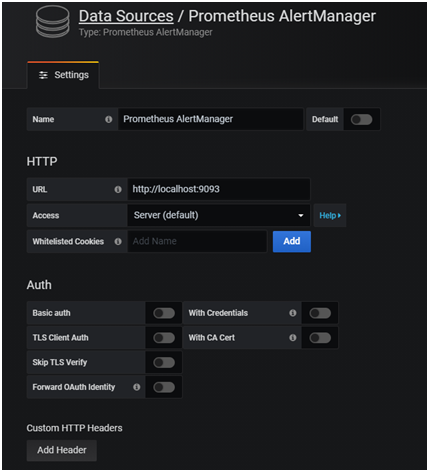Go to Data Sources breadcrumb link
429x472 pixels.
[126, 16]
